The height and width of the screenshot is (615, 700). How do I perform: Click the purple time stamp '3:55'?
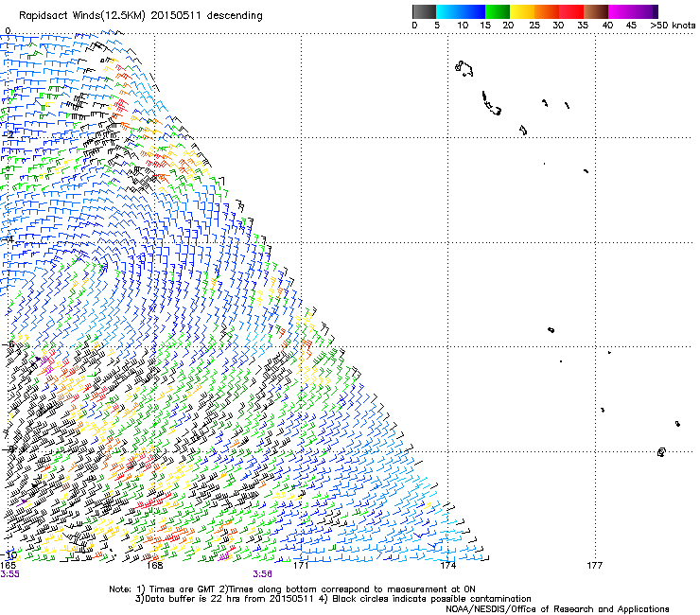(x=9, y=574)
